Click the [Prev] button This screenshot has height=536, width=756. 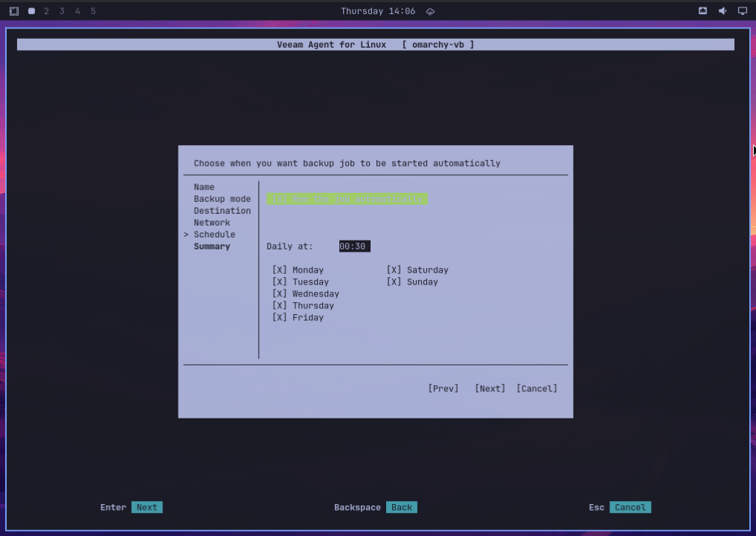443,389
